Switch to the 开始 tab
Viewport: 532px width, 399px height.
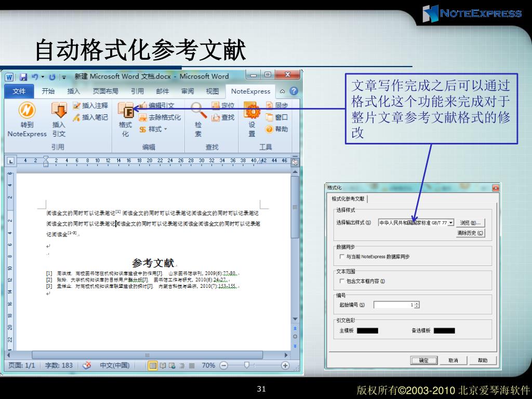(x=48, y=91)
